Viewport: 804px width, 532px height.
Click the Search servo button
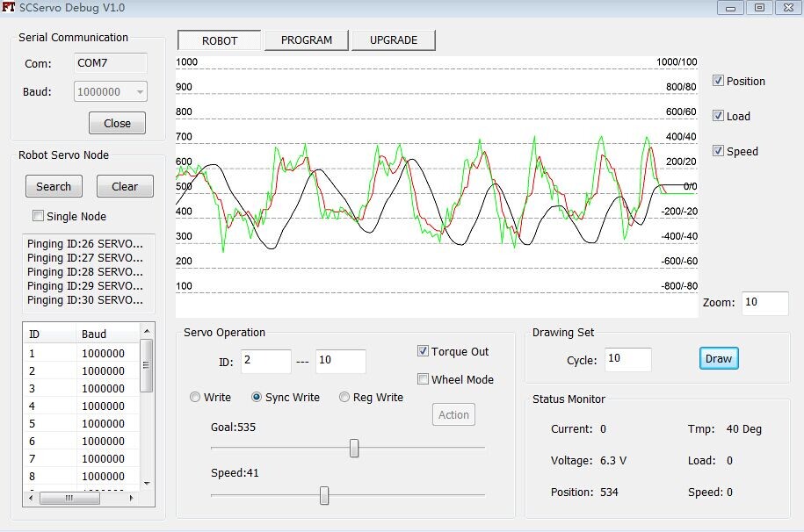(x=54, y=186)
